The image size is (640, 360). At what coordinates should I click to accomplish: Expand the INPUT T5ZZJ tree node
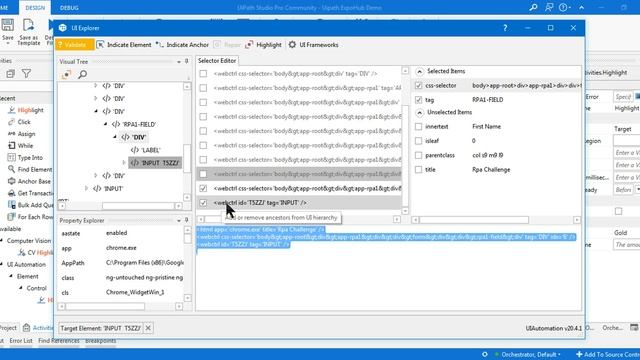coord(124,163)
